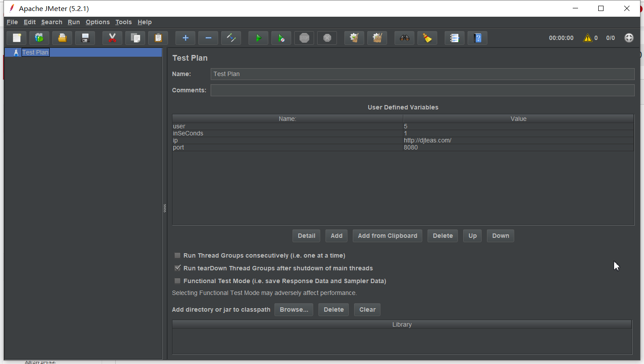The image size is (644, 364).
Task: Click the Shutdown test icon
Action: point(327,38)
